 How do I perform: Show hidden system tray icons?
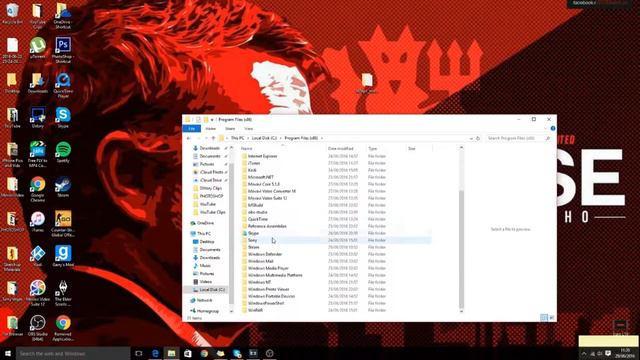[x=584, y=353]
